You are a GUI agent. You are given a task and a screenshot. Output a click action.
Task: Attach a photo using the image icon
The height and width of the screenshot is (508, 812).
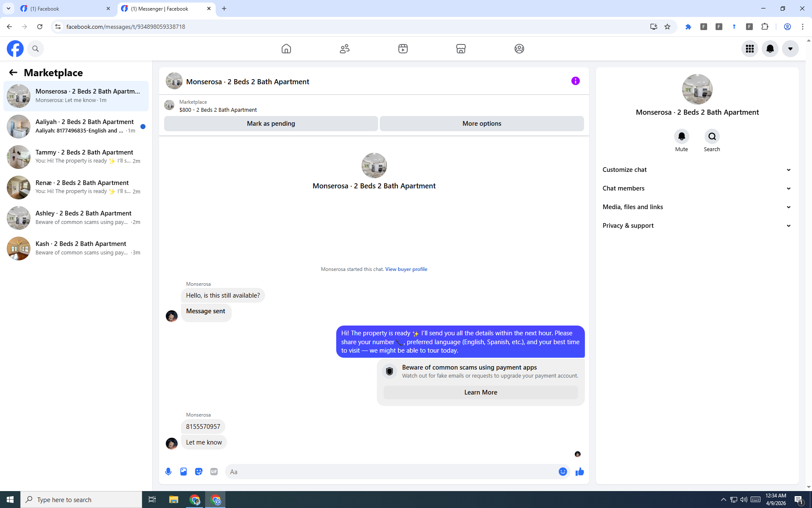click(184, 472)
